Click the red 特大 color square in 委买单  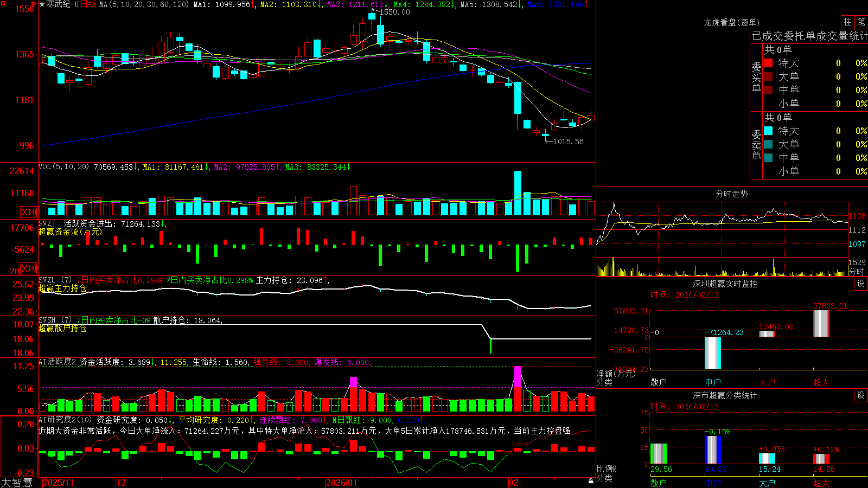(768, 63)
